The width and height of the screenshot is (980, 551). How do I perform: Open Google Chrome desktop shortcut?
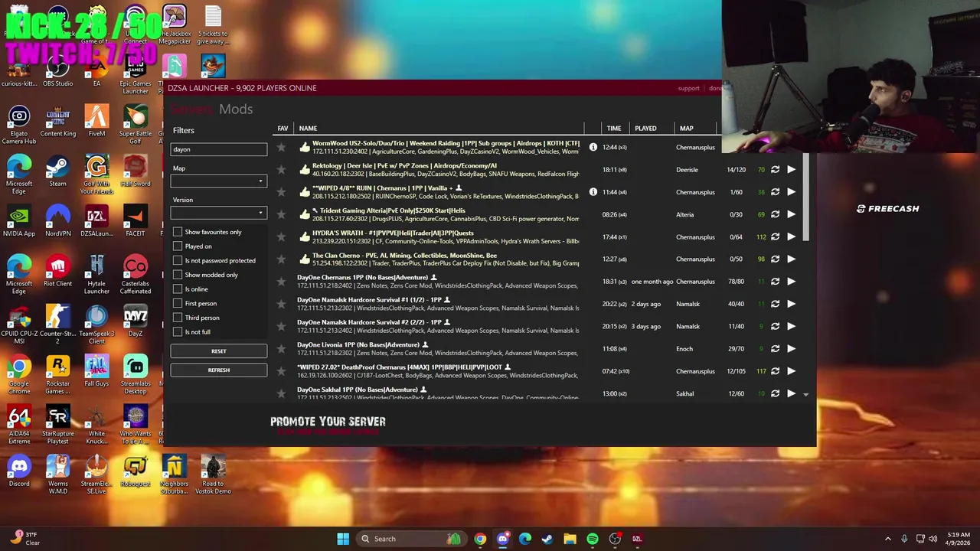pos(19,375)
